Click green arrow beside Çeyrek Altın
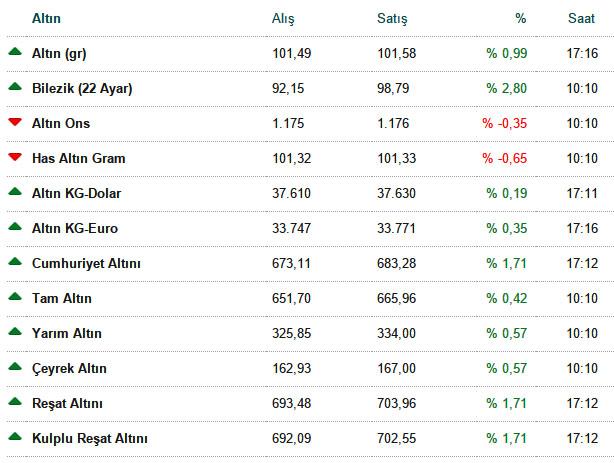 pyautogui.click(x=15, y=366)
